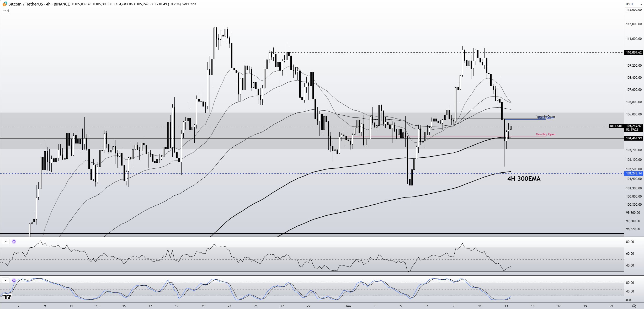This screenshot has width=644, height=309.
Task: Click the 105,249.97 last price countdown label
Action: [x=634, y=127]
